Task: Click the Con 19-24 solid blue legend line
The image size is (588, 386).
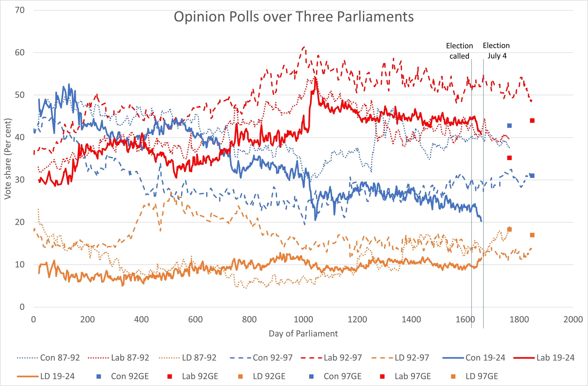Action: 453,358
